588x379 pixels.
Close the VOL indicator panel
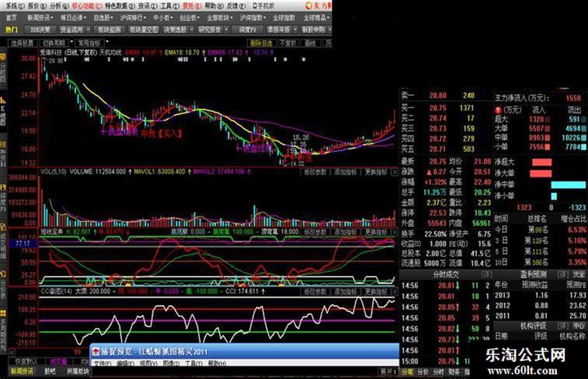(x=395, y=172)
